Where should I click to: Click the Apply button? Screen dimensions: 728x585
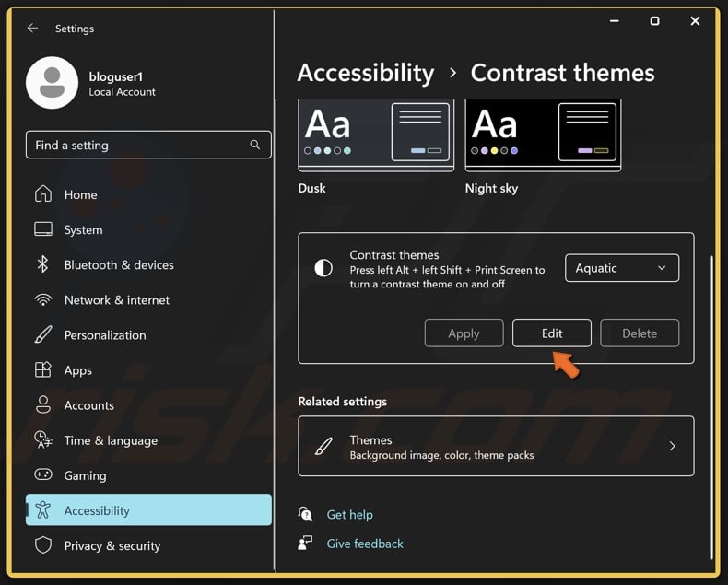pyautogui.click(x=464, y=333)
